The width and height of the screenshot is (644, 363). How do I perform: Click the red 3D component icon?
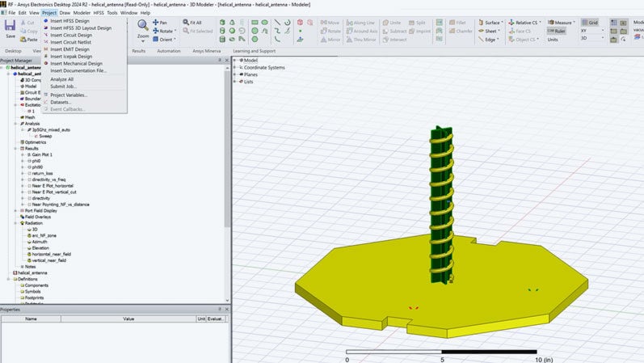301,22
